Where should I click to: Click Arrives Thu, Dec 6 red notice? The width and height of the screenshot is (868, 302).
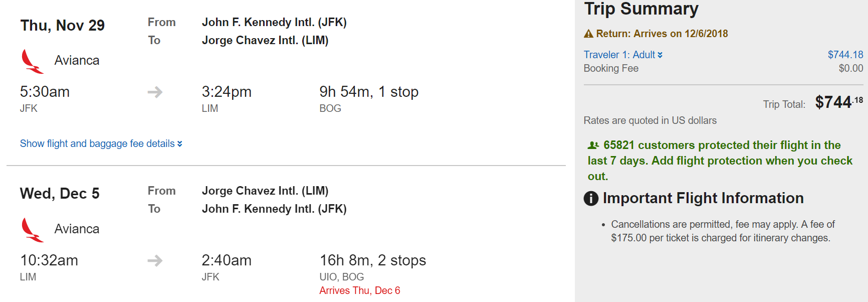point(359,290)
